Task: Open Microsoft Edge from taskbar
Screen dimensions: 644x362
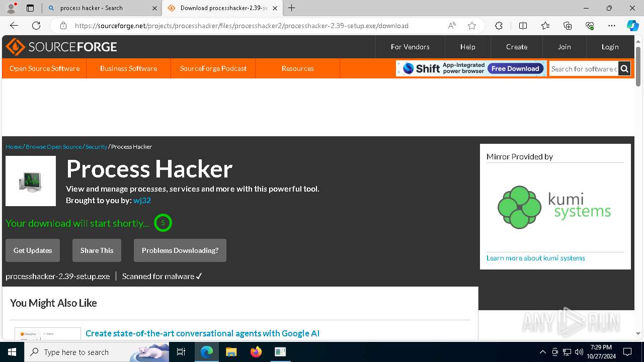Action: coord(207,352)
